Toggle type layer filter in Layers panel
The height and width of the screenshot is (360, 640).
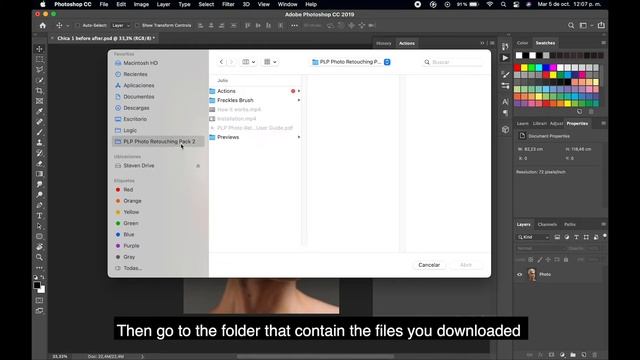click(576, 237)
